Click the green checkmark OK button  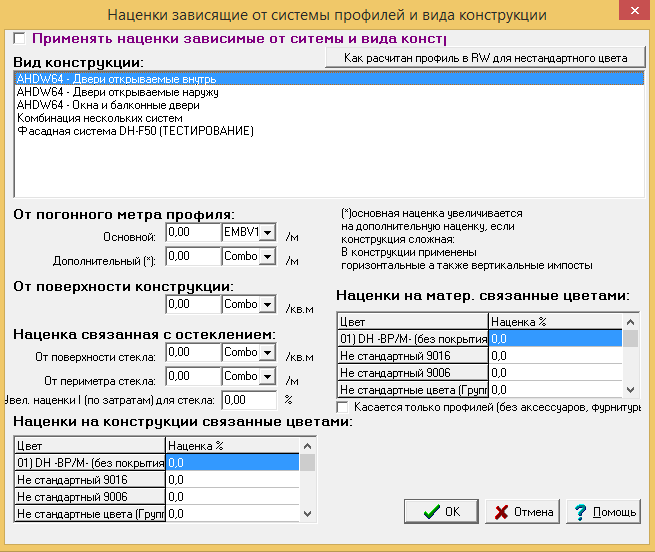click(441, 511)
